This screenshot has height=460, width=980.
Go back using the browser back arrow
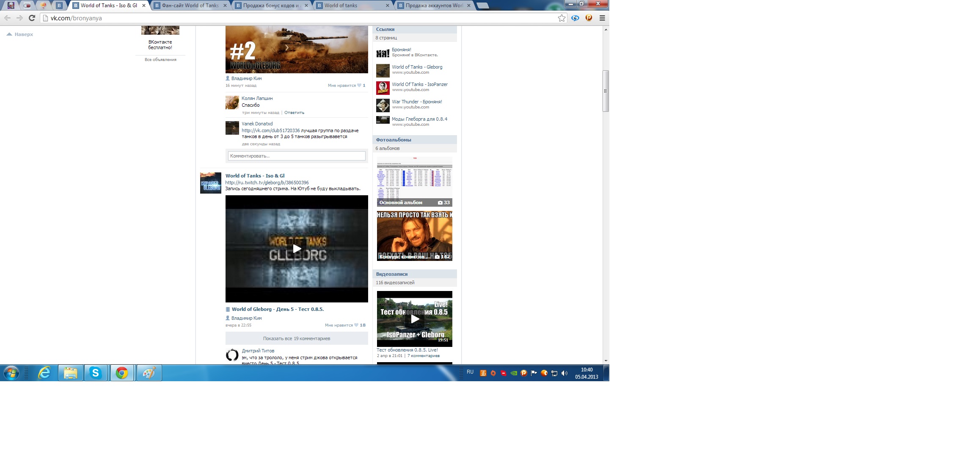click(7, 18)
